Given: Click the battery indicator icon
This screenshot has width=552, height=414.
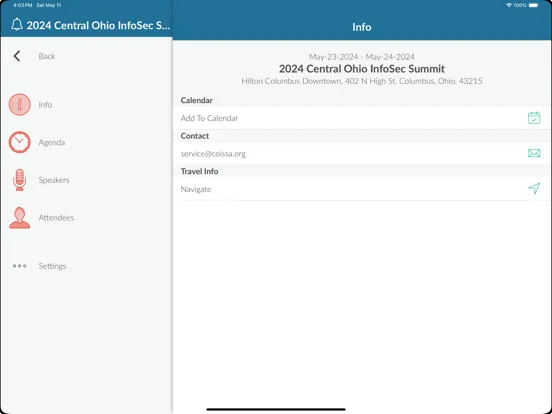Looking at the screenshot, I should coord(534,5).
